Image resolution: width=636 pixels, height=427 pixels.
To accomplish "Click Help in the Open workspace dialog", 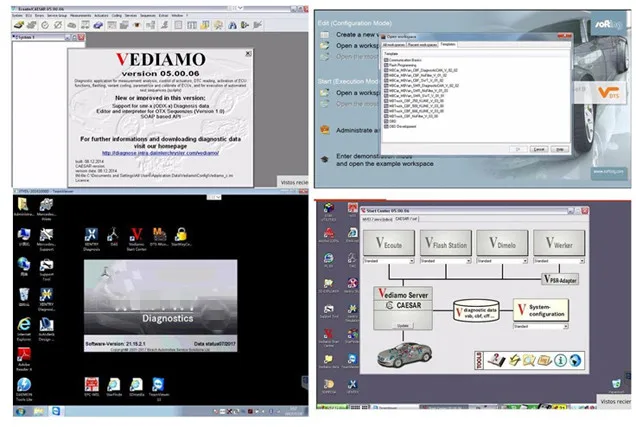I will tap(560, 149).
